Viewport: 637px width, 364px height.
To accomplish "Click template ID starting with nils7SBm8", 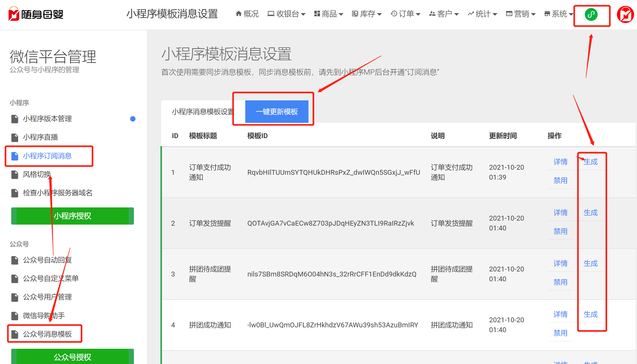I will tap(332, 274).
